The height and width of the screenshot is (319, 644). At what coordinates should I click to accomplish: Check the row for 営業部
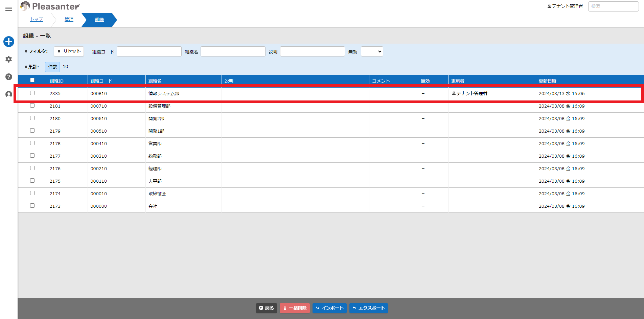pos(32,143)
